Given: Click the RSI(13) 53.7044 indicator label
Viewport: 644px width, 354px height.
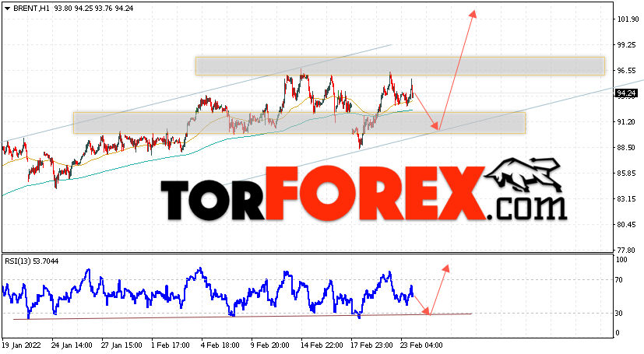Looking at the screenshot, I should click(x=32, y=261).
